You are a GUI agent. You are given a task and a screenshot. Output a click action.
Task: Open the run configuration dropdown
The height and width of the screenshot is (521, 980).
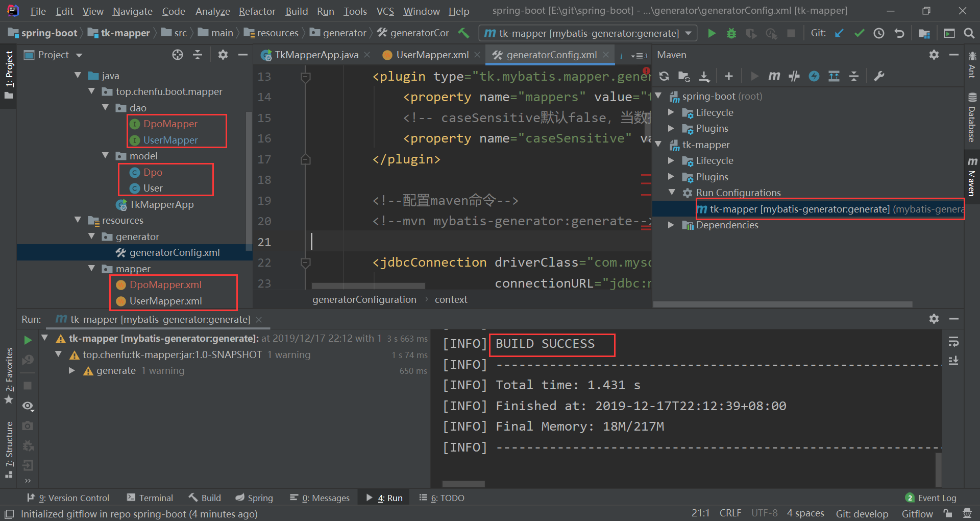point(689,33)
